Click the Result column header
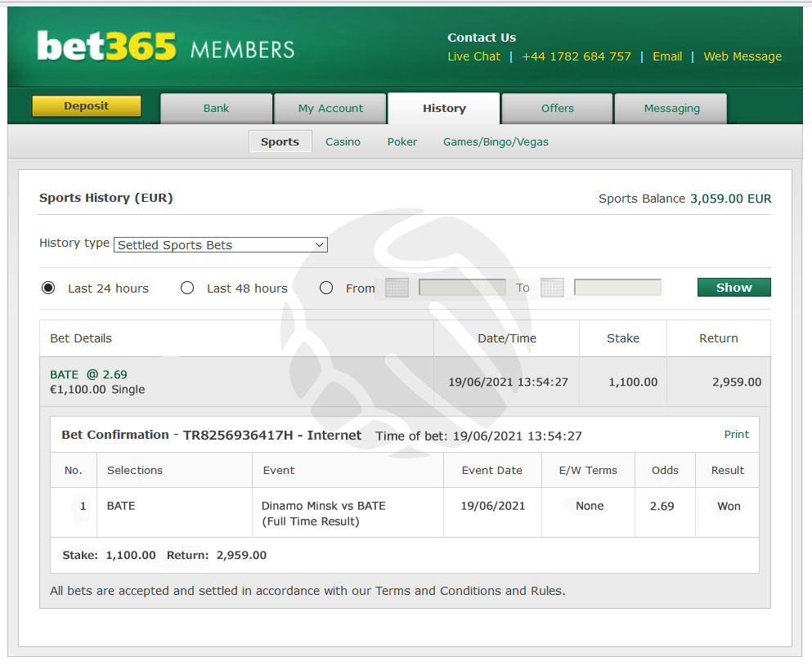Image resolution: width=812 pixels, height=666 pixels. (x=728, y=471)
